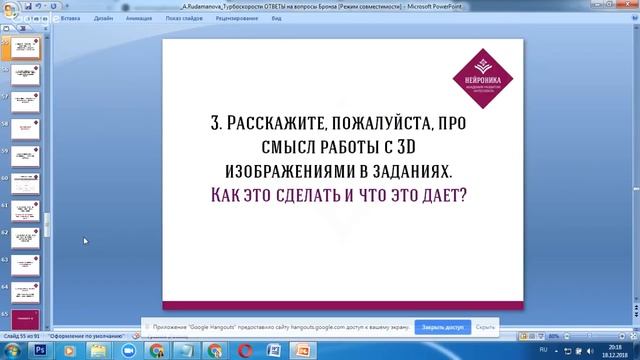Select slide 62 thumbnail
Viewport: 640px width, 360px height.
point(25,238)
